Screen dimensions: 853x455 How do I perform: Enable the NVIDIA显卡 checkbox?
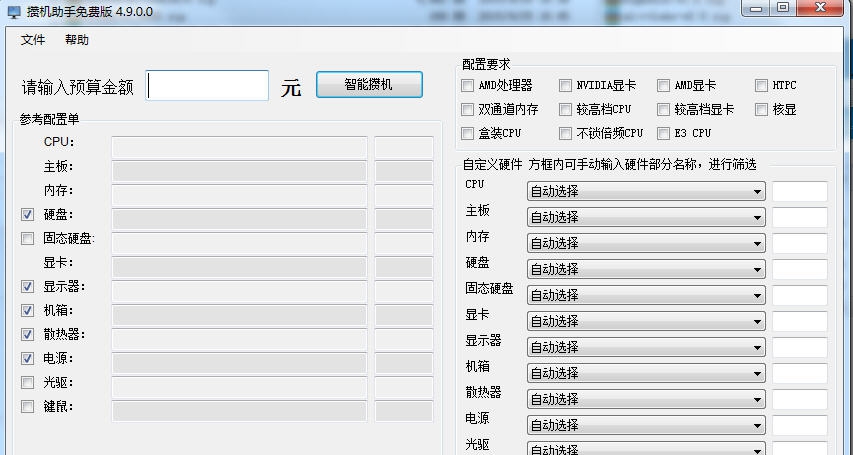[x=565, y=85]
